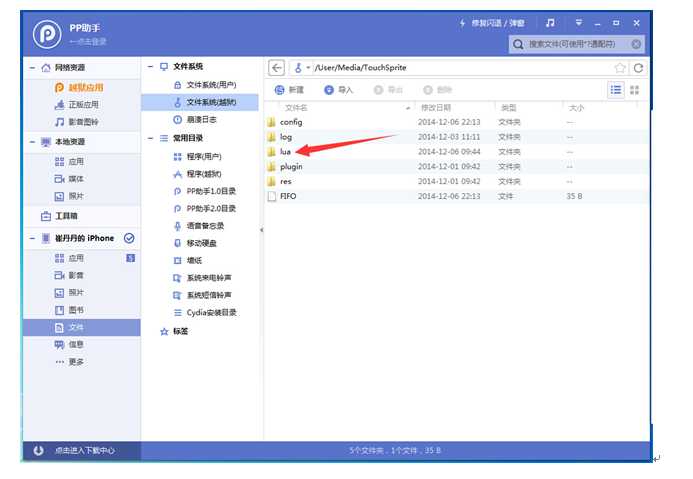The height and width of the screenshot is (479, 693).
Task: Click the iPhone connected checkmark icon
Action: [x=129, y=238]
